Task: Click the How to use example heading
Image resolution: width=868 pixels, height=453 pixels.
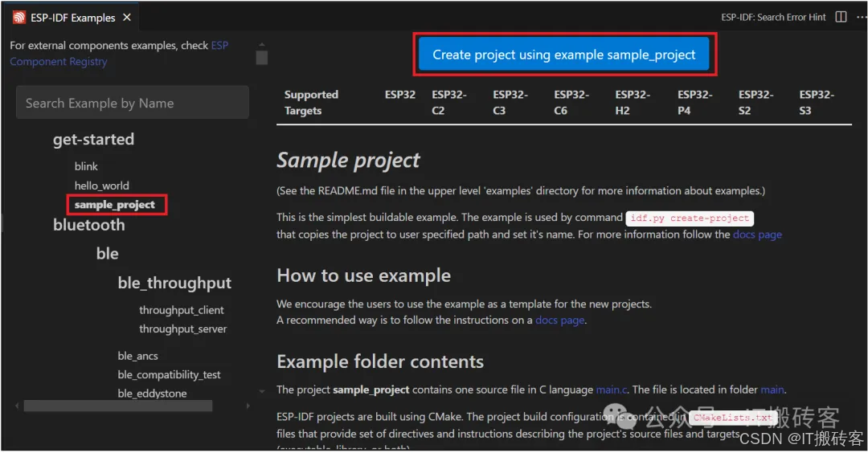Action: (364, 275)
